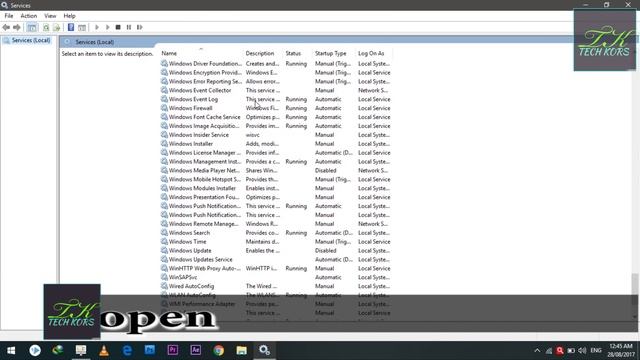
Task: Click Windows Management Instrumentation service icon
Action: (164, 161)
